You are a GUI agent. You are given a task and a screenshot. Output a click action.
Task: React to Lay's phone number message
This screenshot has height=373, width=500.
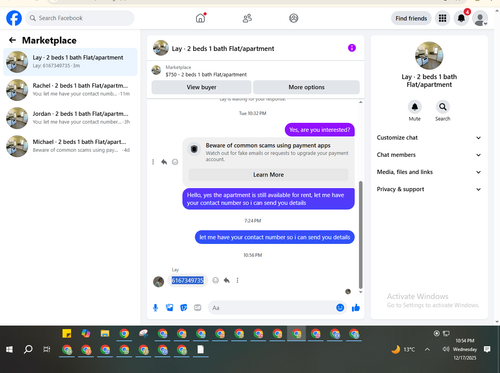coord(216,280)
